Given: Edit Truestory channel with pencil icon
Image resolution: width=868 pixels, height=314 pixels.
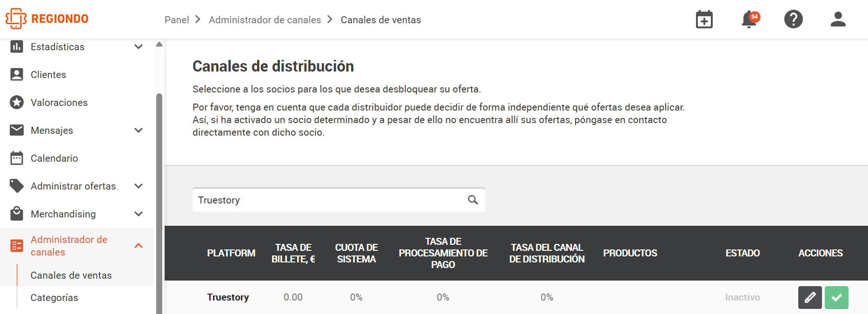Looking at the screenshot, I should [x=810, y=297].
